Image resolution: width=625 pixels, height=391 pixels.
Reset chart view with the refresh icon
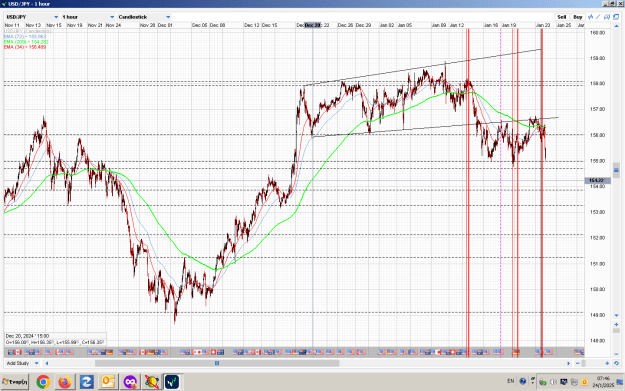[616, 363]
